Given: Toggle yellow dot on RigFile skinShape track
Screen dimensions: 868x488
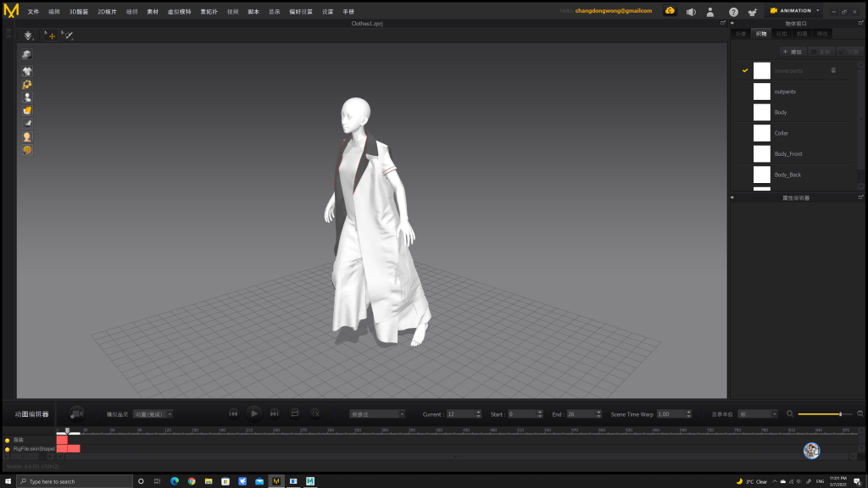Looking at the screenshot, I should pyautogui.click(x=8, y=449).
